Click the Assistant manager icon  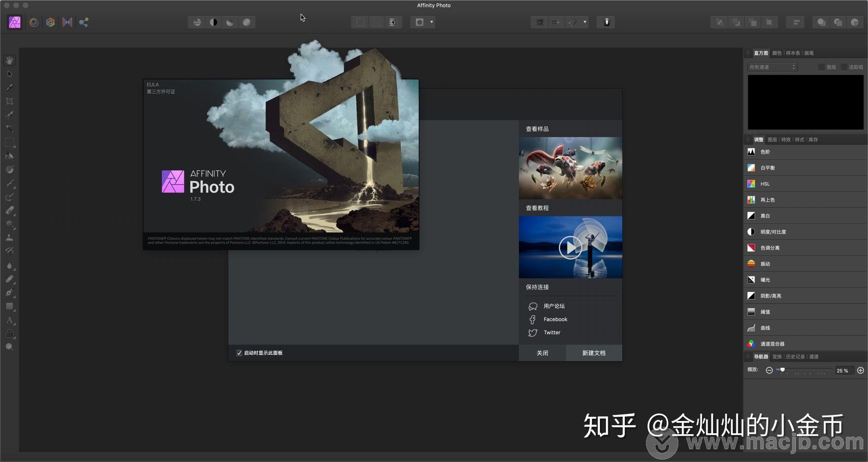tap(606, 22)
